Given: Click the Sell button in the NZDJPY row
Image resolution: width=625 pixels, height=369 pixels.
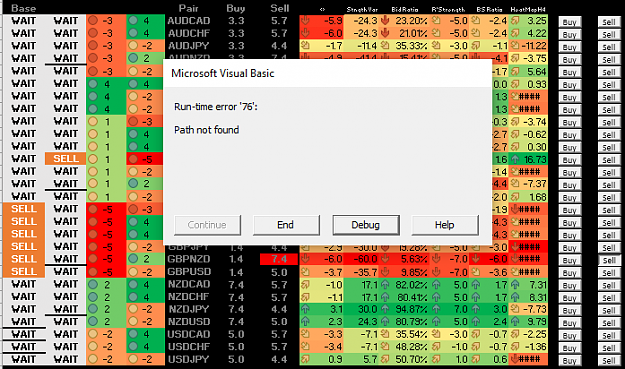Looking at the screenshot, I should point(609,310).
